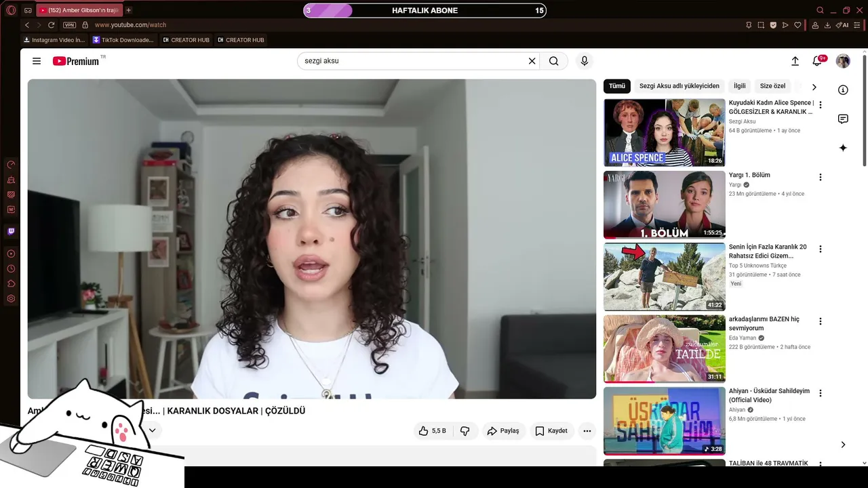Click the pinboard pin icon in address bar

click(749, 25)
